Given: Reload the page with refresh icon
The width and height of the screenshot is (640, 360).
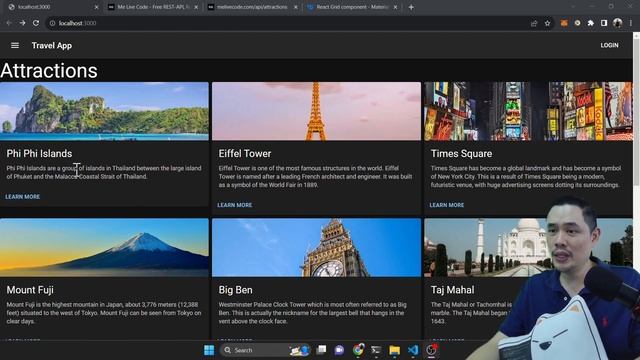Looking at the screenshot, I should coord(36,23).
